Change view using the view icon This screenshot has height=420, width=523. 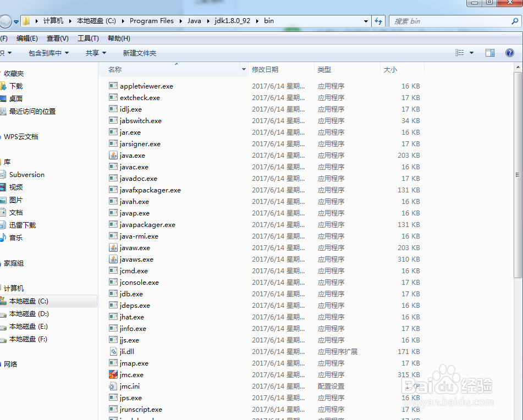(x=460, y=53)
